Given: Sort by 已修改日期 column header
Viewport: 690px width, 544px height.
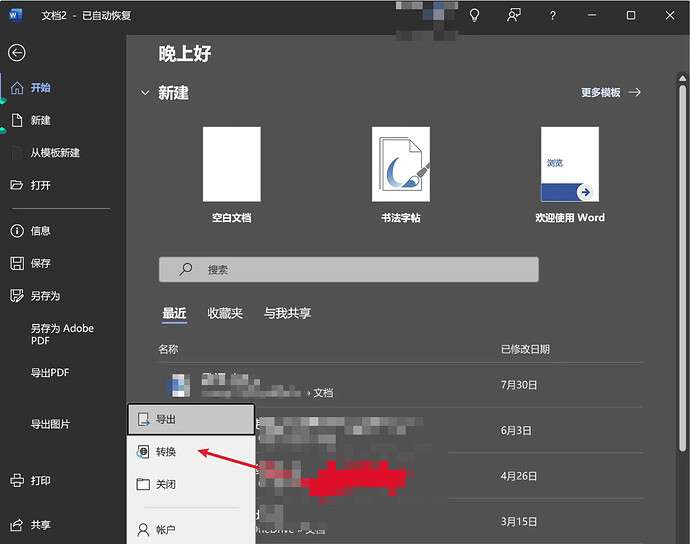Looking at the screenshot, I should 525,349.
